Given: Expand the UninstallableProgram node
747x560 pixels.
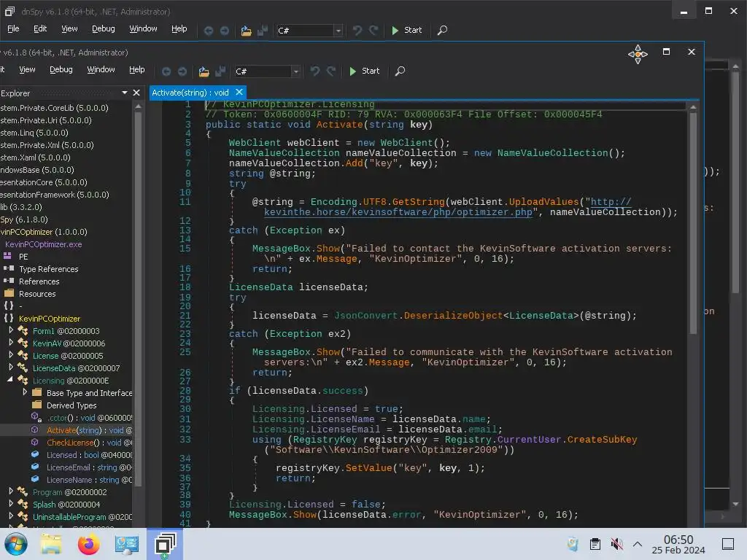Looking at the screenshot, I should pyautogui.click(x=11, y=516).
